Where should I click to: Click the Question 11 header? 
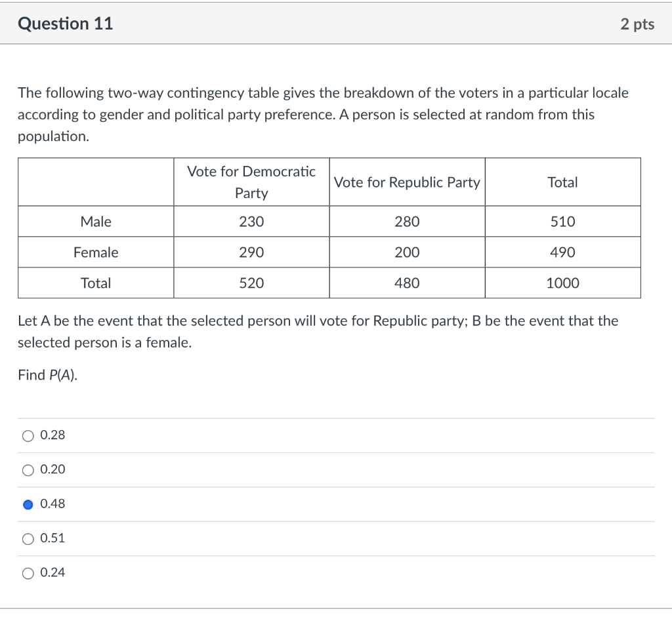point(66,24)
